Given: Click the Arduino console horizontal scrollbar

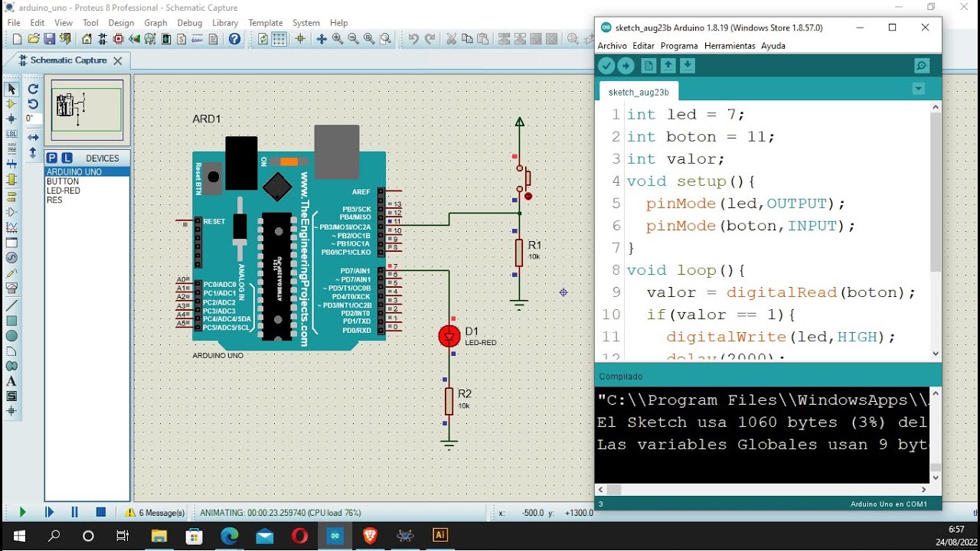Looking at the screenshot, I should click(x=614, y=490).
